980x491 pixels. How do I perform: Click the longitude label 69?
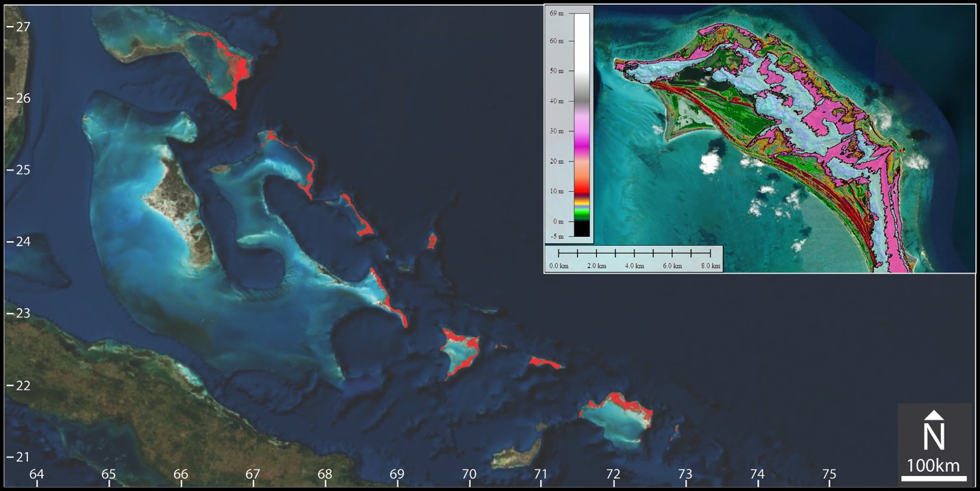(x=397, y=474)
